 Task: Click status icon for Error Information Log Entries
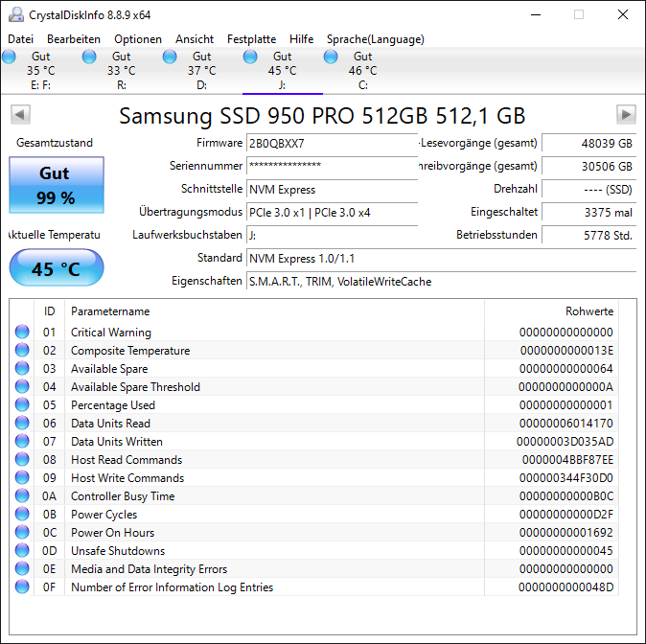(x=22, y=586)
